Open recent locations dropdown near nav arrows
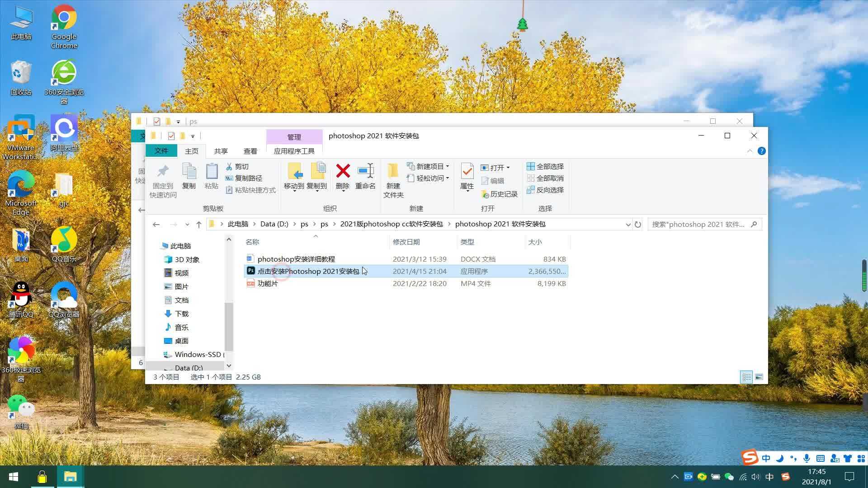This screenshot has width=868, height=488. 187,225
